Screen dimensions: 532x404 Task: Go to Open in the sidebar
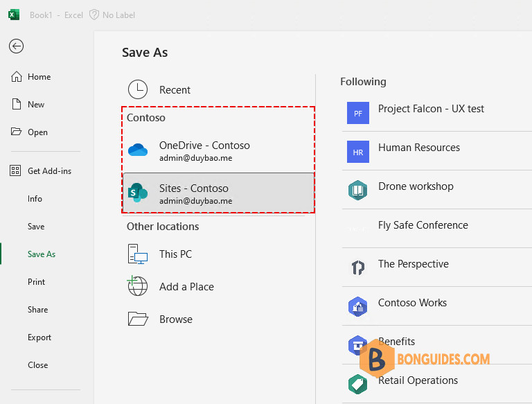pos(37,132)
